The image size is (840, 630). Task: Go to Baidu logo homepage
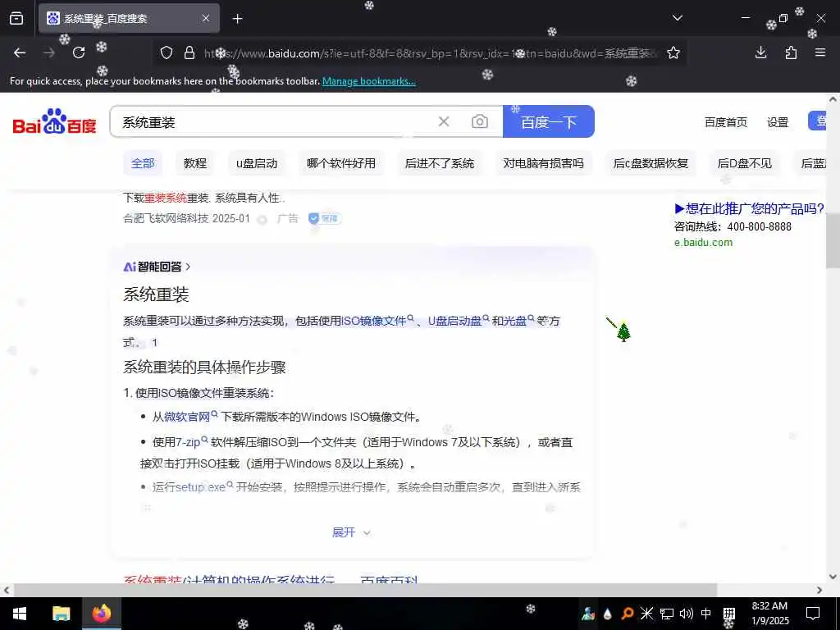point(54,121)
